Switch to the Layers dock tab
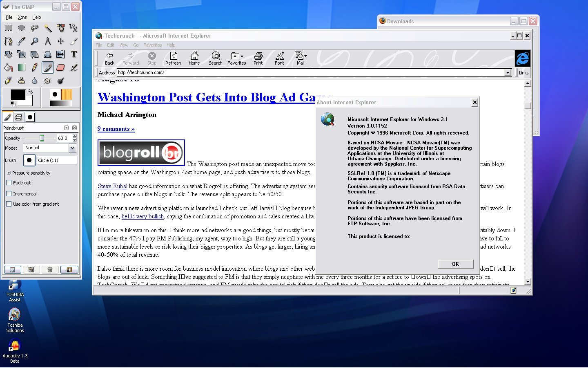 (19, 117)
